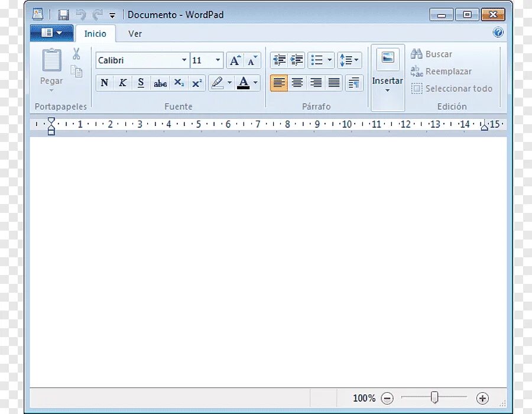Apply the text highlight color marker
This screenshot has height=414, width=532.
[217, 83]
